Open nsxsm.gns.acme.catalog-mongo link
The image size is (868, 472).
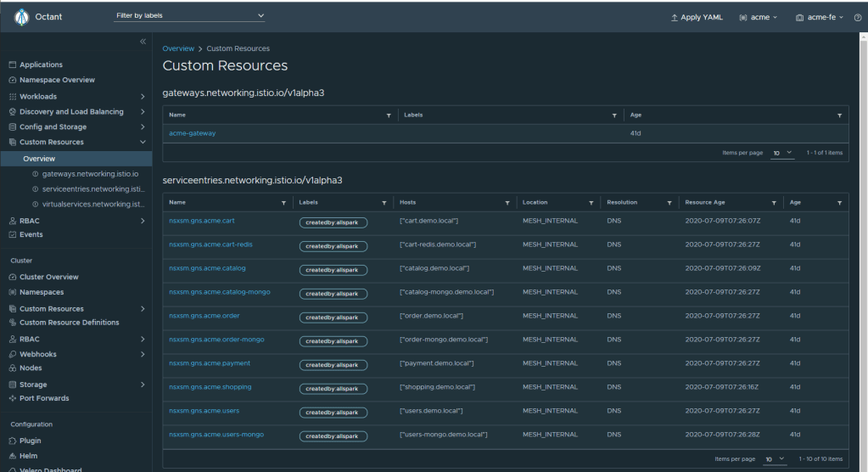pyautogui.click(x=219, y=292)
